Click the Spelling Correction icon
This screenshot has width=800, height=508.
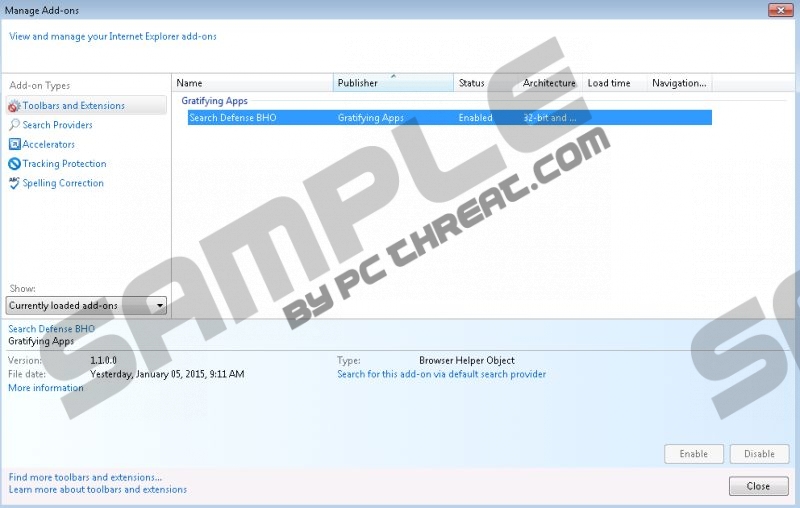(14, 183)
